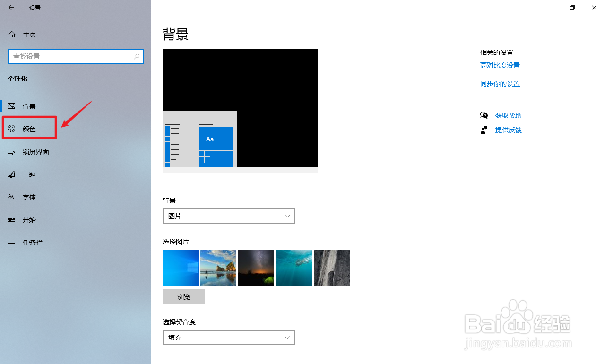The image size is (605, 364).
Task: Open 字体 settings
Action: (x=76, y=197)
